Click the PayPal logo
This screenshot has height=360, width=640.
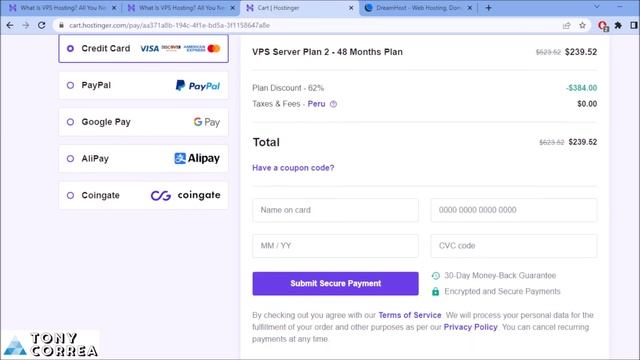click(198, 86)
